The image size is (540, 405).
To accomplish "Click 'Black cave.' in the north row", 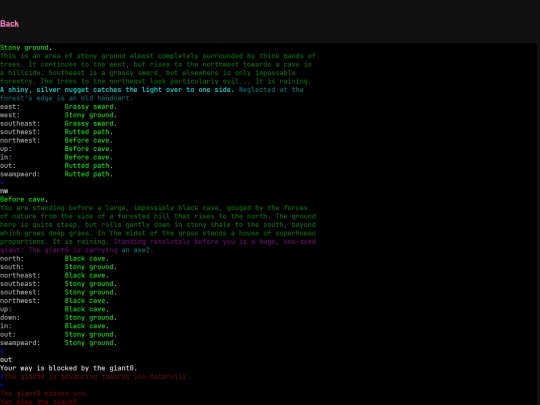I will pyautogui.click(x=86, y=259).
